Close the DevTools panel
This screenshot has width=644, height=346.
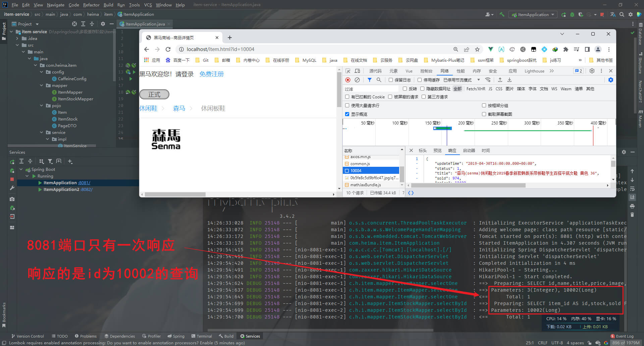coord(611,71)
